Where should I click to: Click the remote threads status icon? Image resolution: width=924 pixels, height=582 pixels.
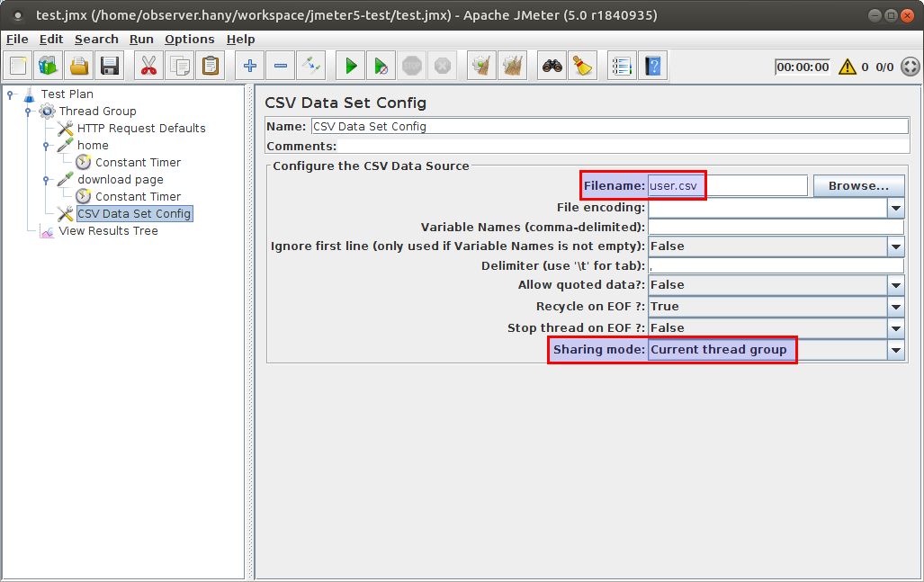[x=911, y=67]
